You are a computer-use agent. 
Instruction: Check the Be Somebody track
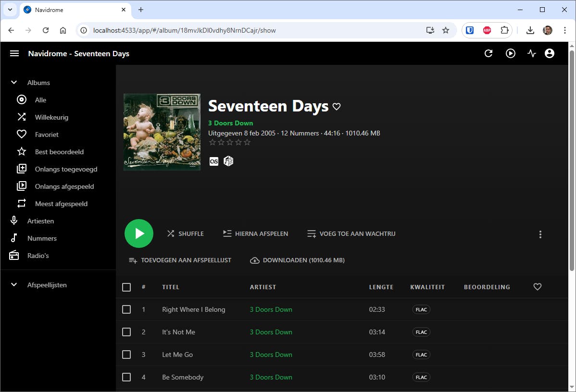[x=126, y=377]
